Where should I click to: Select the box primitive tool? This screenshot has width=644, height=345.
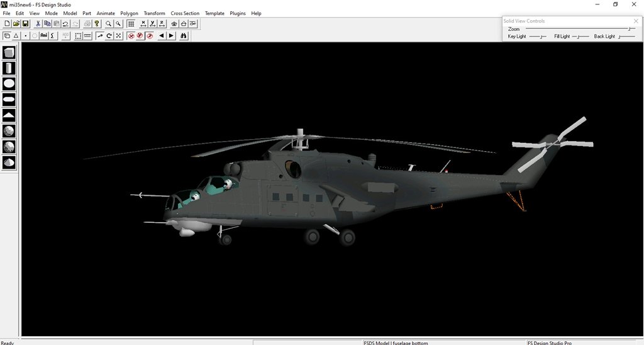point(9,52)
